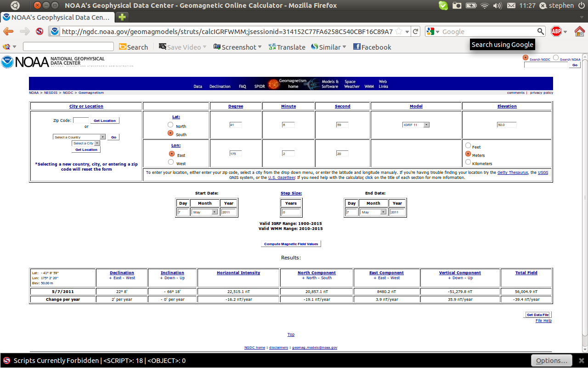Click the search magnifier in the Google box
This screenshot has height=368, width=588.
[541, 32]
